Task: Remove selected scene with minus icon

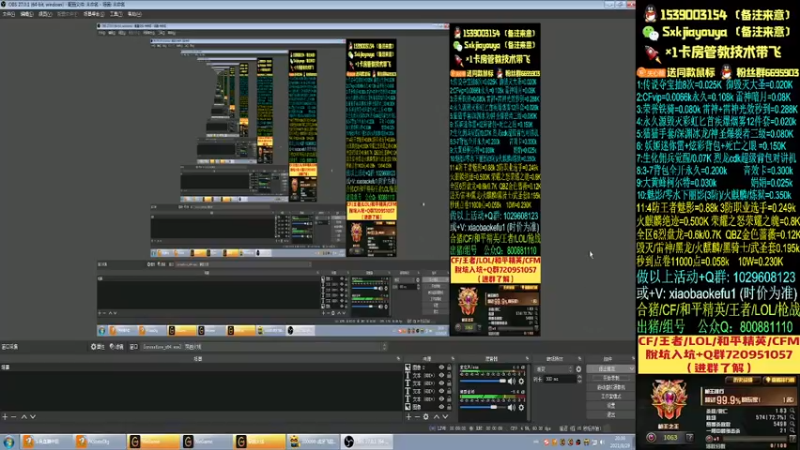Action: (x=14, y=417)
